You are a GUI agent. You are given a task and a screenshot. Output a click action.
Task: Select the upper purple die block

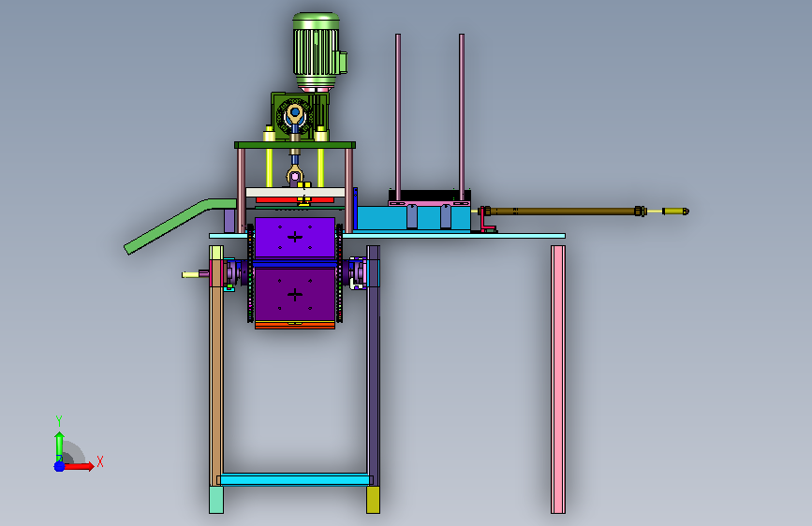pos(295,238)
